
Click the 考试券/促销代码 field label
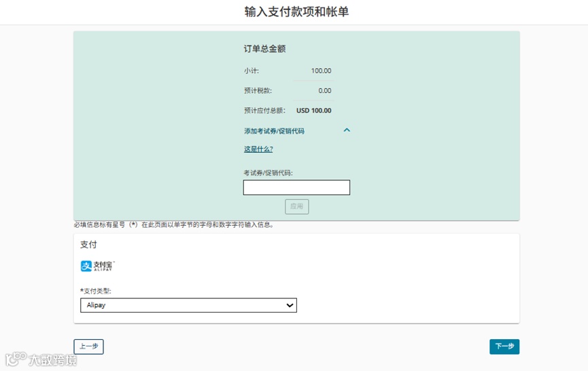click(x=268, y=173)
